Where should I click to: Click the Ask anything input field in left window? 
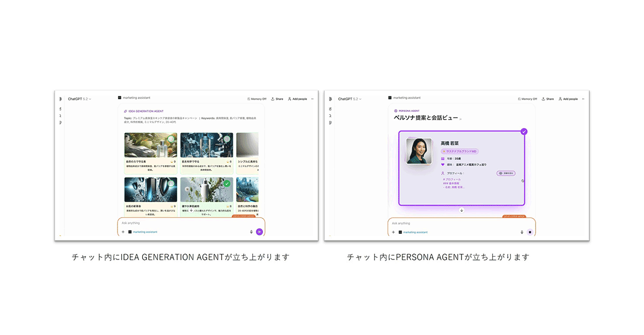[182, 223]
